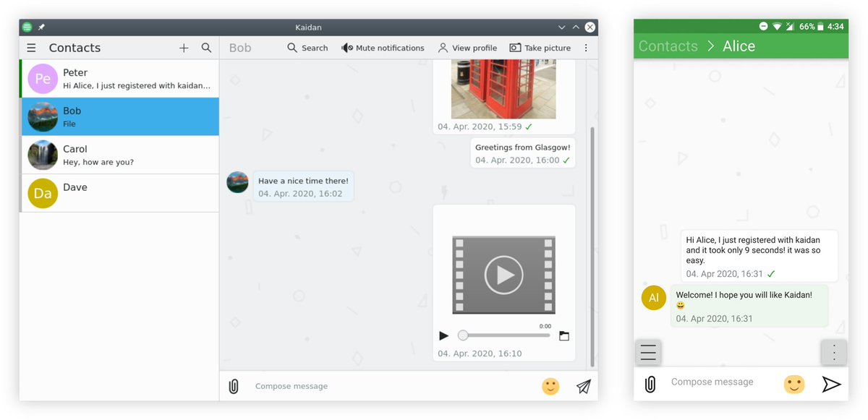The height and width of the screenshot is (420, 868).
Task: Click Bob's avatar beside his message
Action: click(x=237, y=182)
